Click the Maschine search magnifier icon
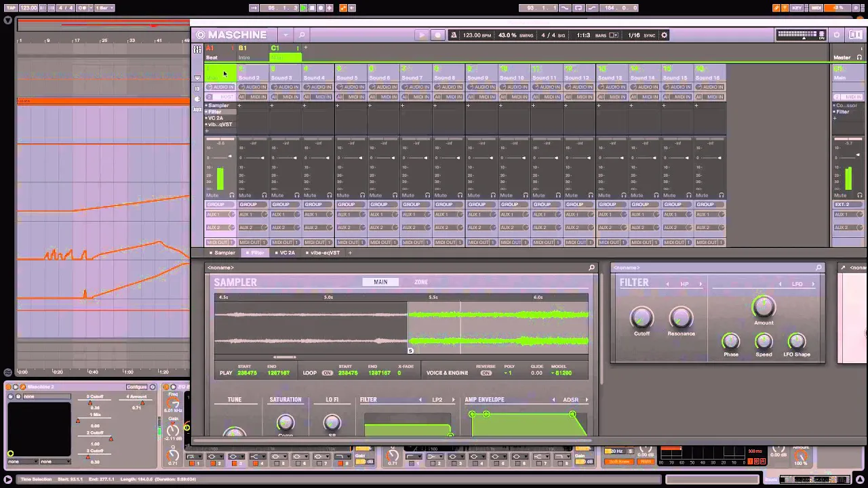The image size is (868, 488). click(x=302, y=35)
